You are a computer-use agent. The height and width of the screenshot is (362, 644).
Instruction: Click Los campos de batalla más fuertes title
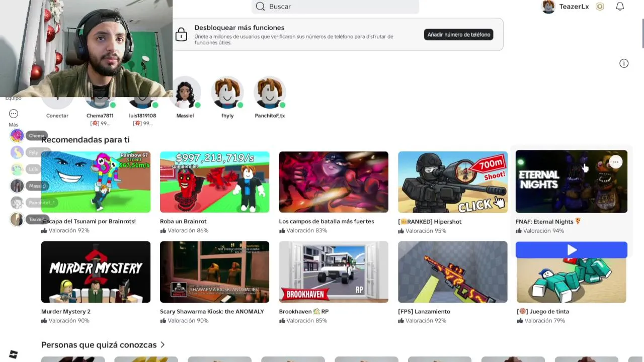tap(327, 221)
